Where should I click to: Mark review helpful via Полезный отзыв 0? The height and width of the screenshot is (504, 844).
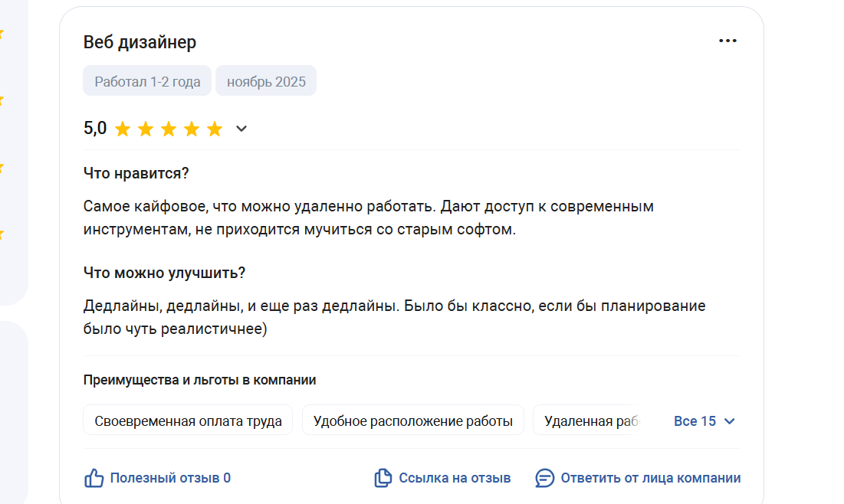169,479
